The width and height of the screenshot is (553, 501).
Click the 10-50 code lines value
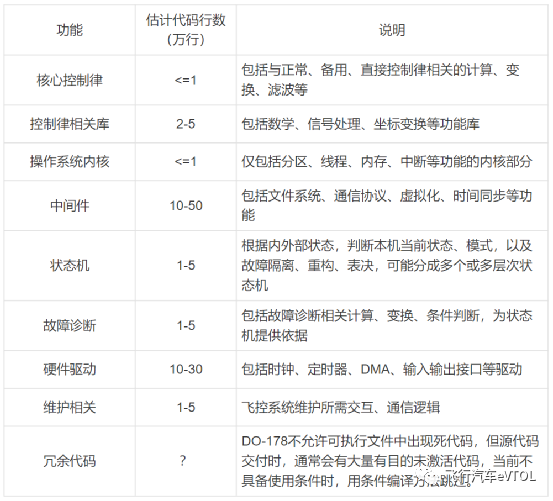[x=186, y=206]
